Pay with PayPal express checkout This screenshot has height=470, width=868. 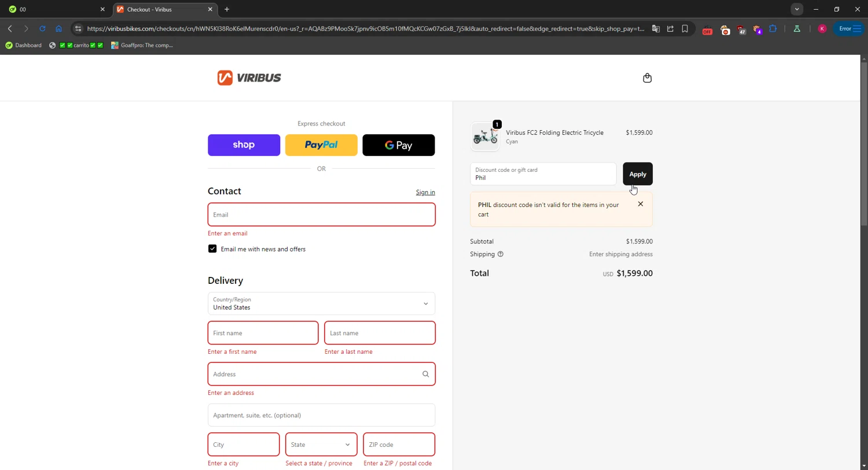[321, 145]
